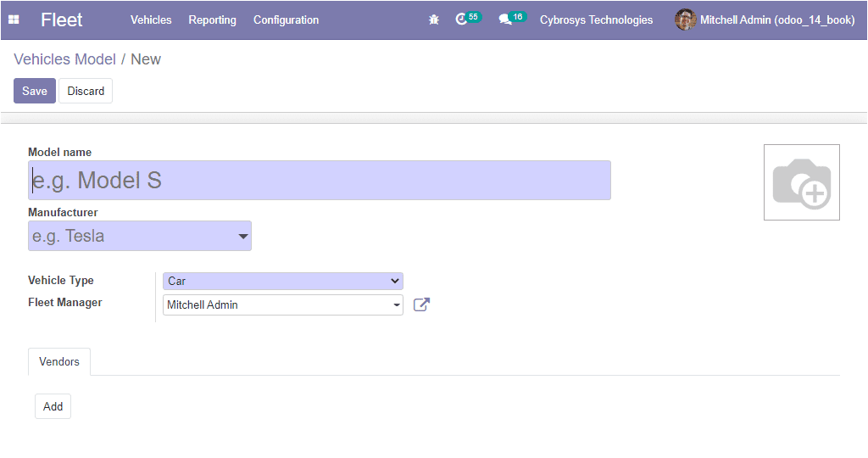868x458 pixels.
Task: Click Mitchell Admin avatar picture
Action: tap(685, 20)
